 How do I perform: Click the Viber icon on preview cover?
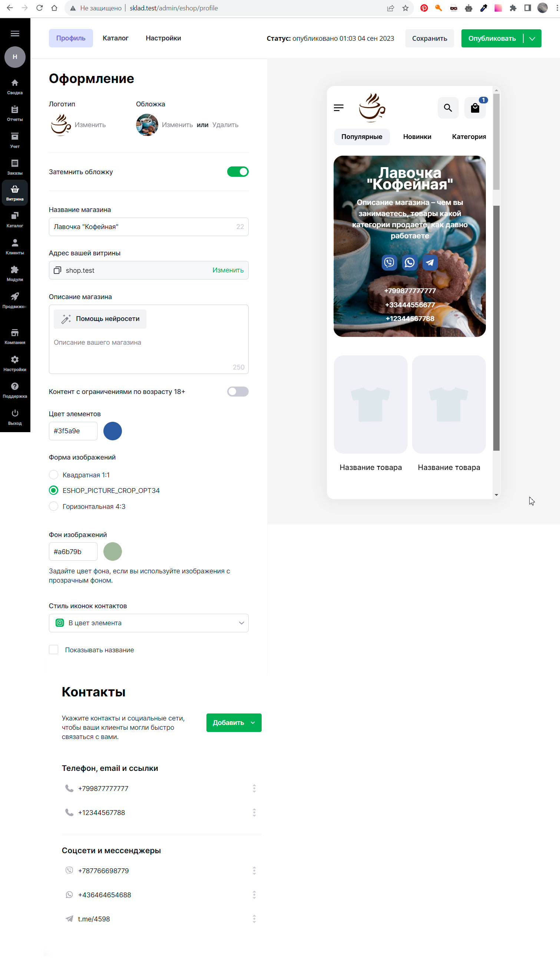(x=390, y=262)
